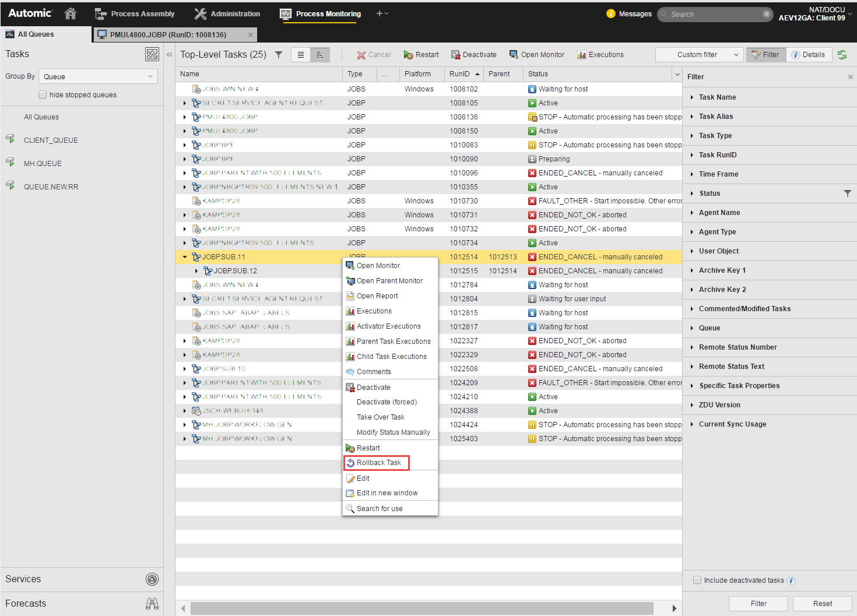Image resolution: width=857 pixels, height=616 pixels.
Task: Collapse the JOBP.SUB.11 tree row
Action: point(185,257)
